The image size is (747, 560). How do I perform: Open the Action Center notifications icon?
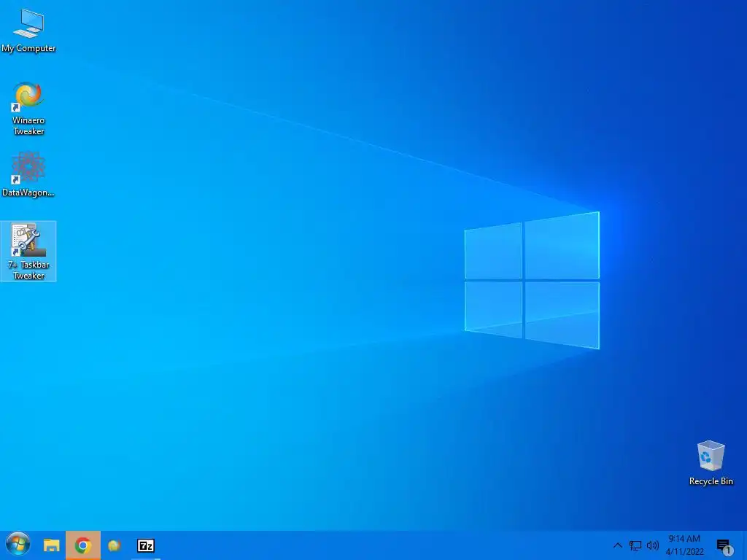[724, 545]
